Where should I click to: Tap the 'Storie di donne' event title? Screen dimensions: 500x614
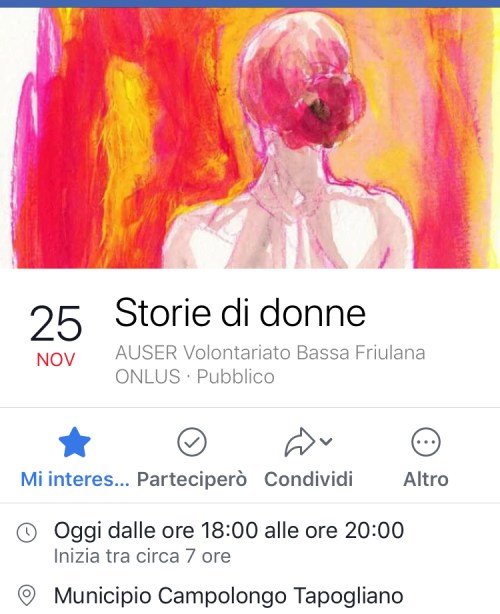point(240,312)
